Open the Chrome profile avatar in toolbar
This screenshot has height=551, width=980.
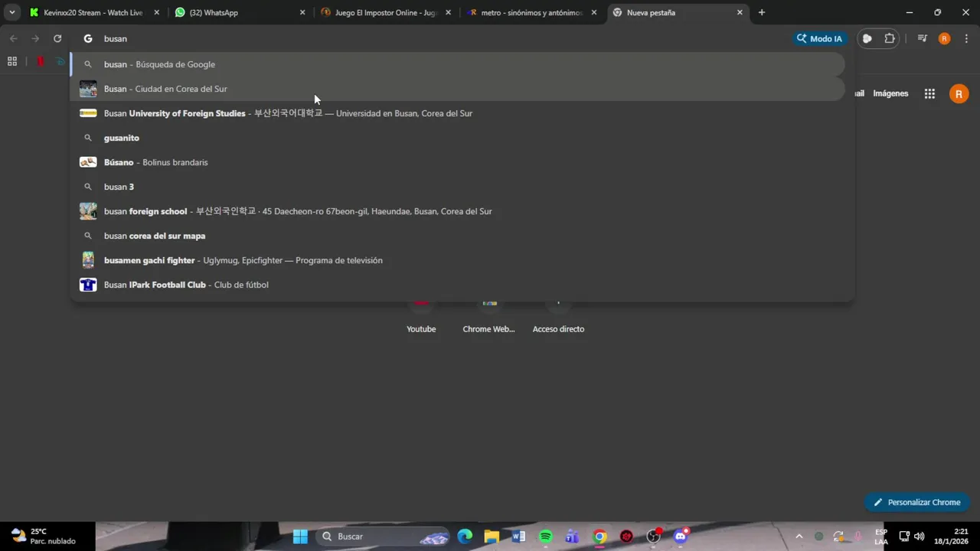point(944,38)
